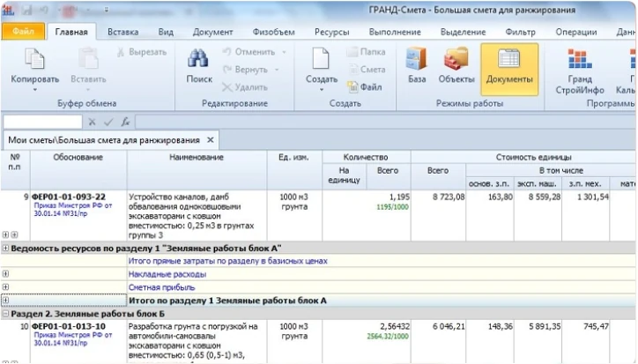Open the Вернуть dropdown arrow
The image size is (638, 364).
277,70
